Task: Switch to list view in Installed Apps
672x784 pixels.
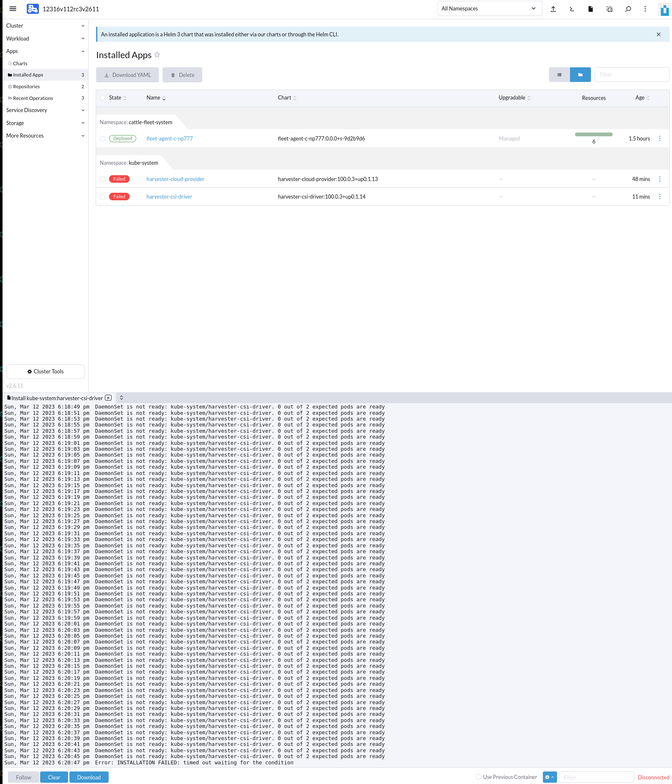Action: click(x=559, y=75)
